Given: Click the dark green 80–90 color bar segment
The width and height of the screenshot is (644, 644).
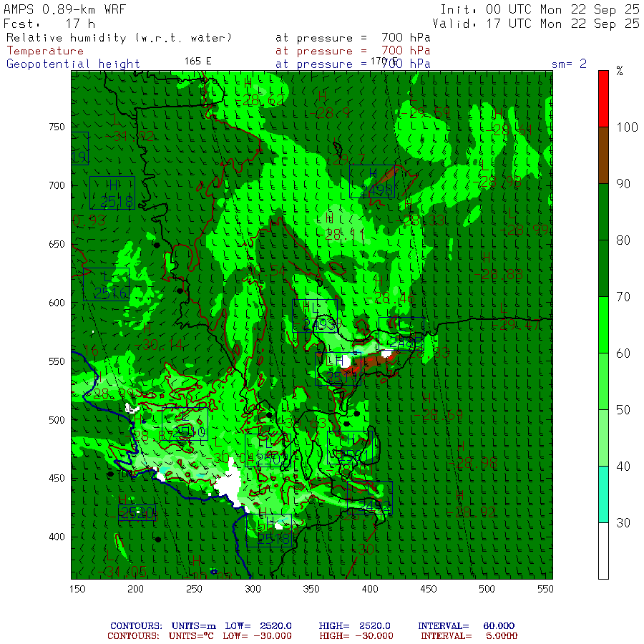Looking at the screenshot, I should tap(603, 212).
